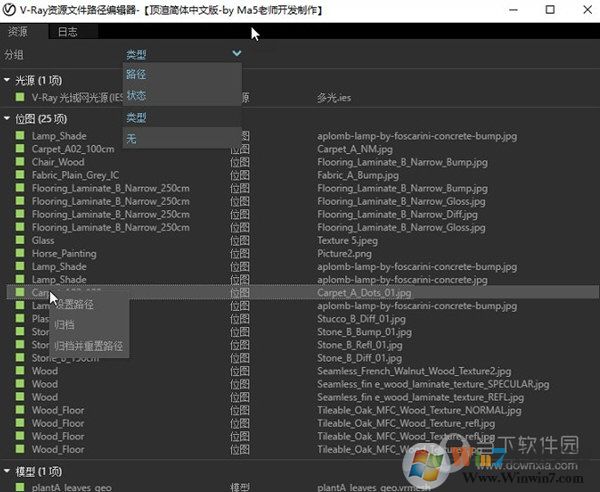Click green square of Seamless_French_Walnut row

coord(20,370)
